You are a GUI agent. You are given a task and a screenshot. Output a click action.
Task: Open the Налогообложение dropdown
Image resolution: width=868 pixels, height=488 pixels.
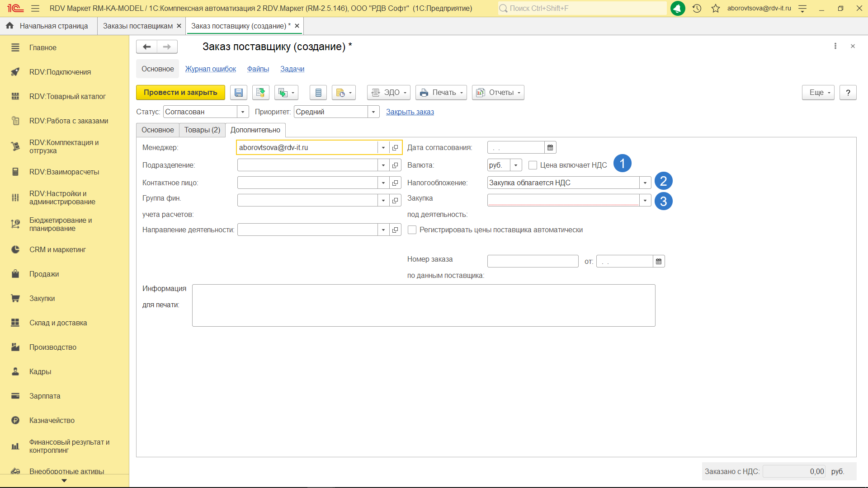pos(645,183)
